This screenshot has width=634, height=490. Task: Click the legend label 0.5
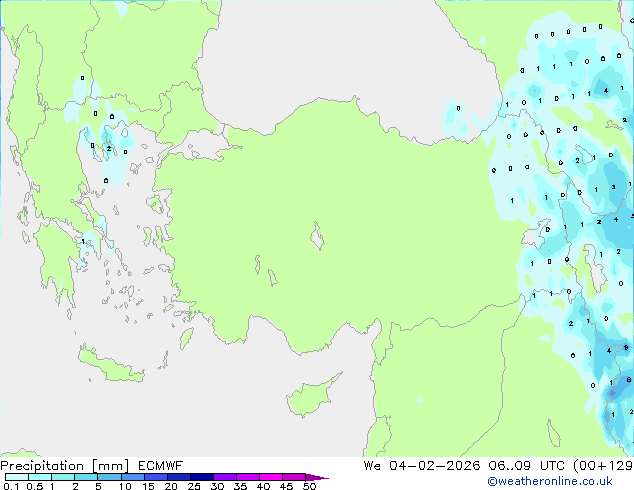coord(35,486)
